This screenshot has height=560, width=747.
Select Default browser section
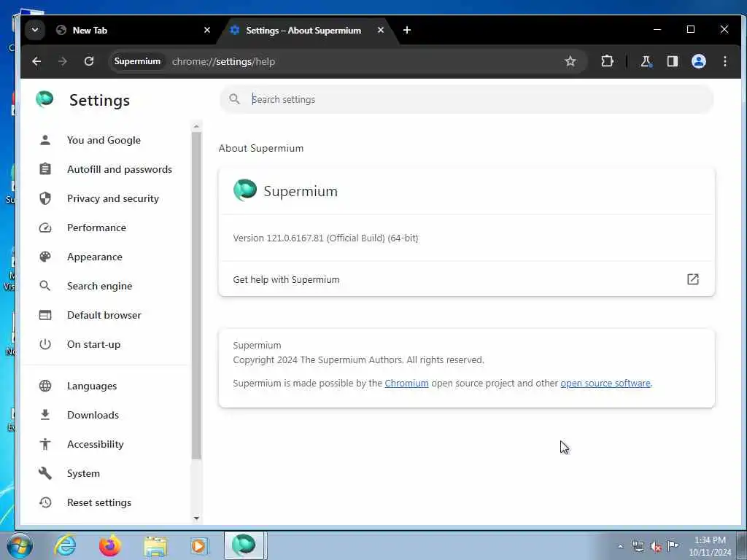[104, 315]
